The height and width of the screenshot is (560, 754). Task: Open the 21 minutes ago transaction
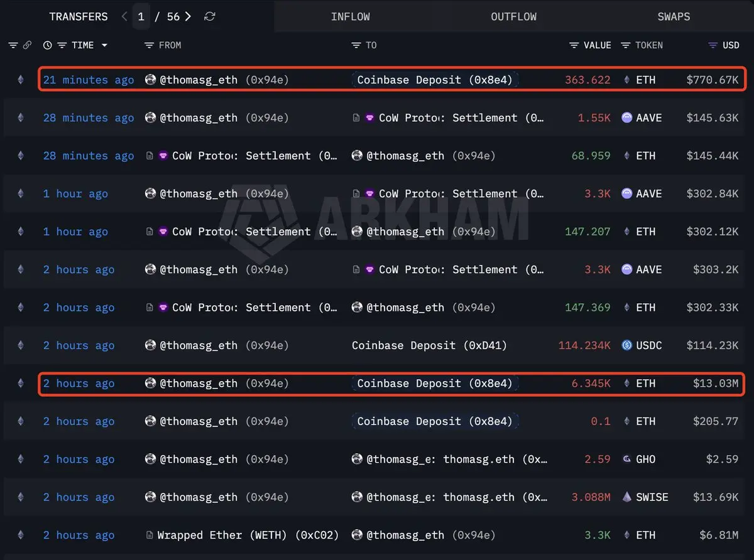(x=89, y=80)
